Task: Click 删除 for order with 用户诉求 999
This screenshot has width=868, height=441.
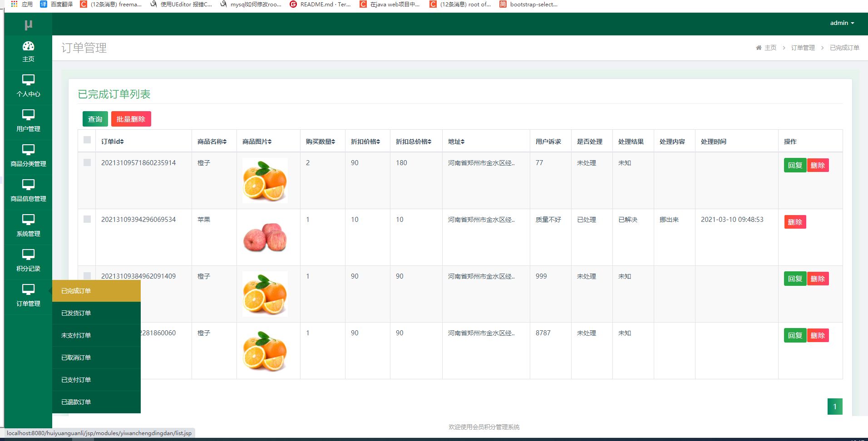Action: tap(818, 279)
